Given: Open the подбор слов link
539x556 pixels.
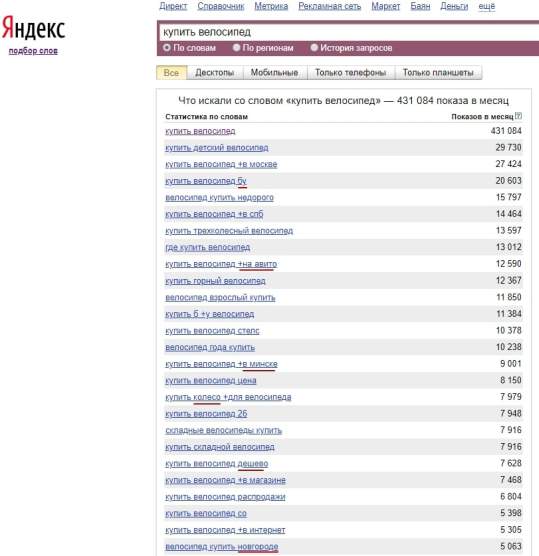Looking at the screenshot, I should [33, 51].
